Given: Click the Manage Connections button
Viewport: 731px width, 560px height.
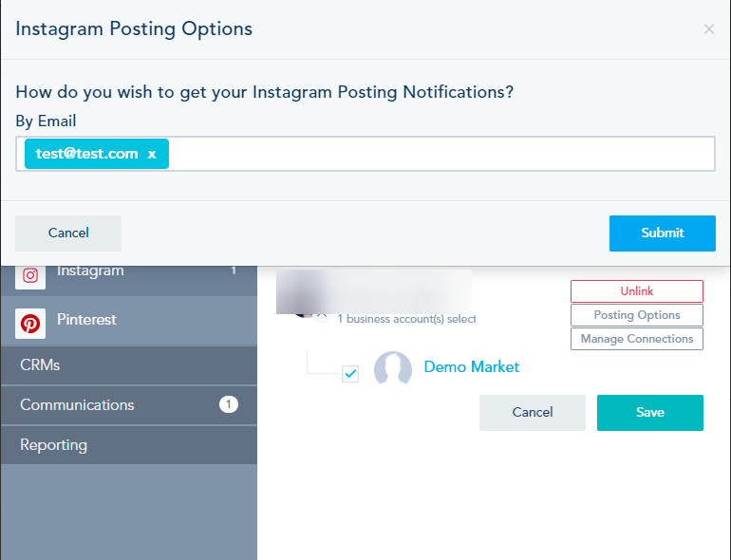Looking at the screenshot, I should [x=636, y=339].
